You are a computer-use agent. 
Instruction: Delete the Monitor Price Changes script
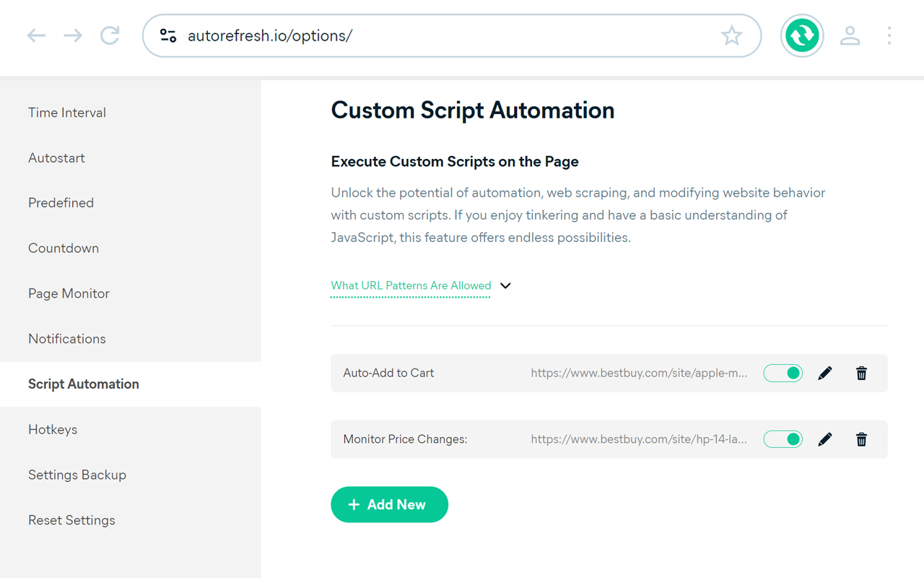(x=861, y=439)
